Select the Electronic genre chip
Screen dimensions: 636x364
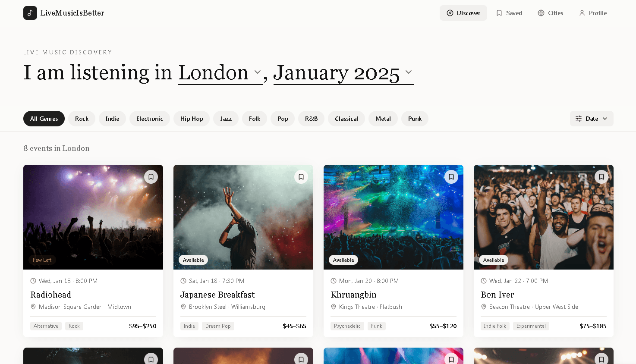click(x=150, y=119)
